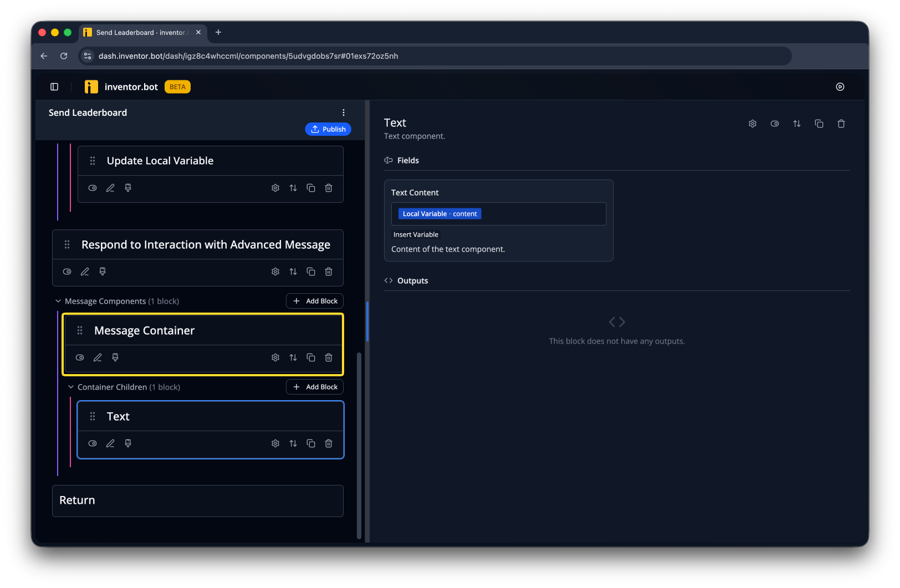Select the Return block
Screen dimensions: 900x588
[198, 501]
